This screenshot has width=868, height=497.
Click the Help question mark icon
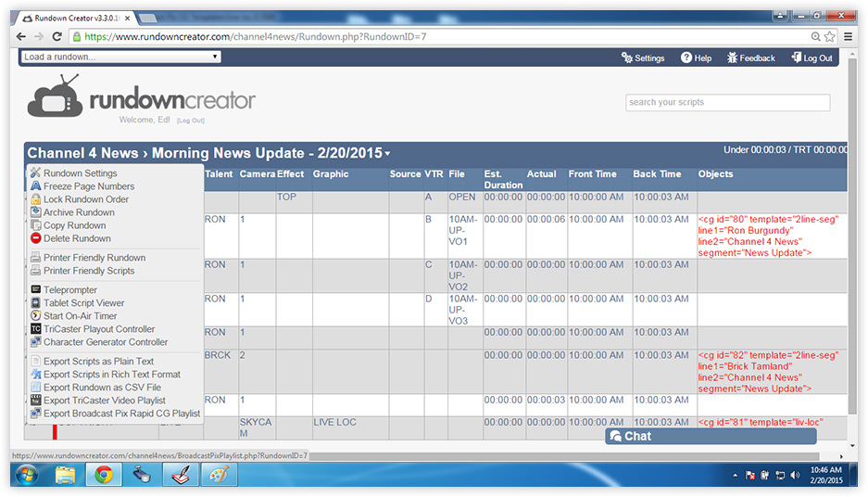click(686, 57)
